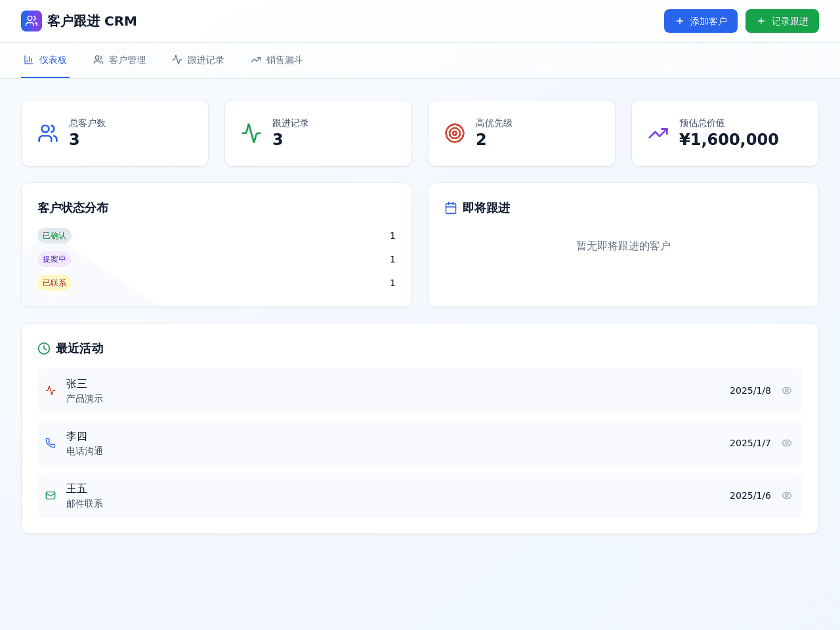Viewport: 840px width, 630px height.
Task: Click the date 2025/1/8
Action: click(750, 390)
